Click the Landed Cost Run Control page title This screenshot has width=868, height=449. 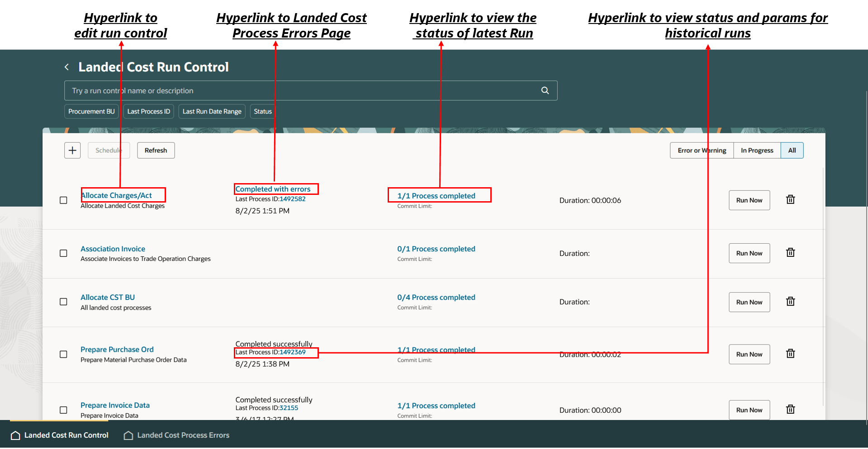click(153, 67)
